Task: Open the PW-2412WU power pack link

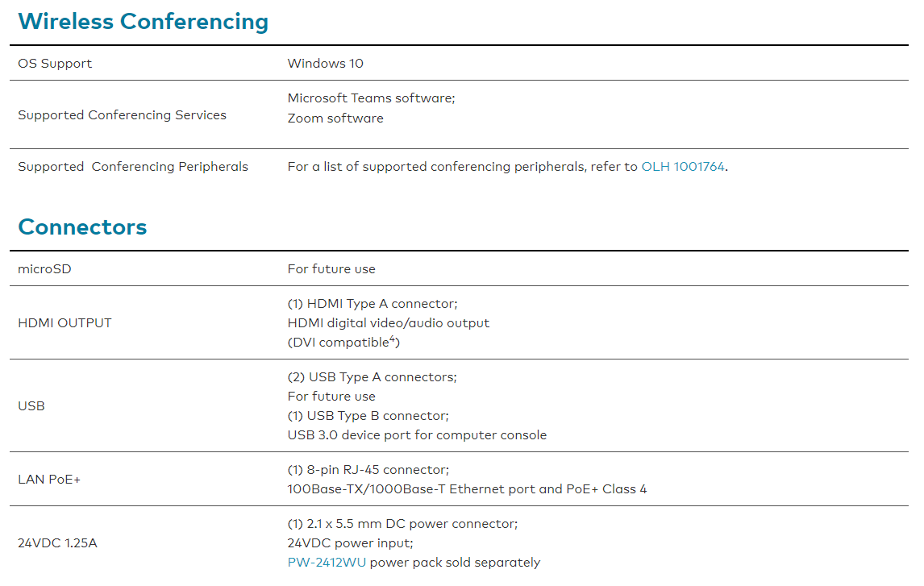Action: pos(327,563)
